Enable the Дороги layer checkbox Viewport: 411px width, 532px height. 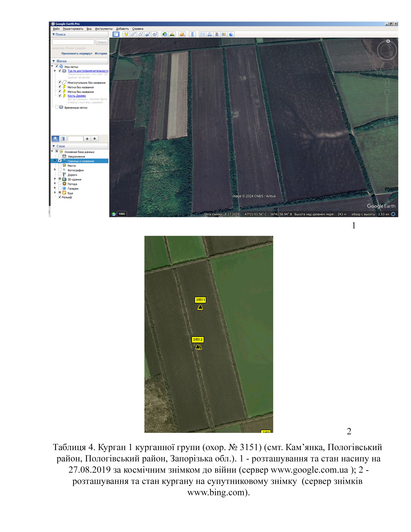coord(60,174)
